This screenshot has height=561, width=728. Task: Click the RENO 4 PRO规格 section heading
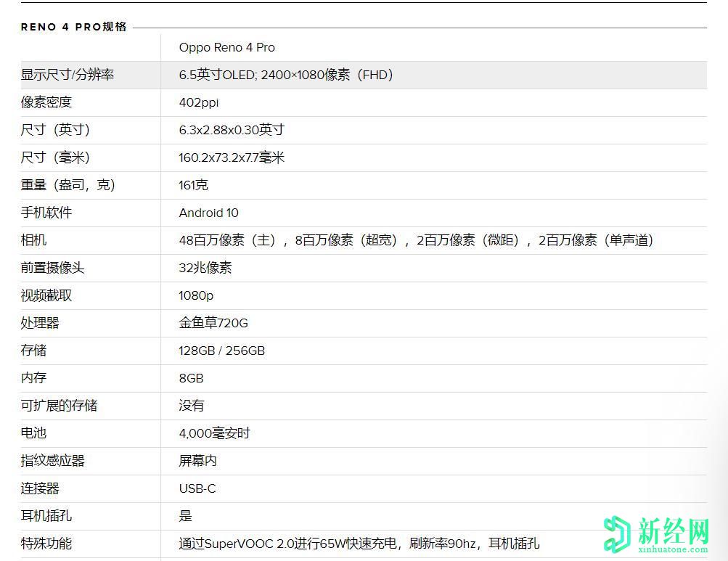click(72, 26)
